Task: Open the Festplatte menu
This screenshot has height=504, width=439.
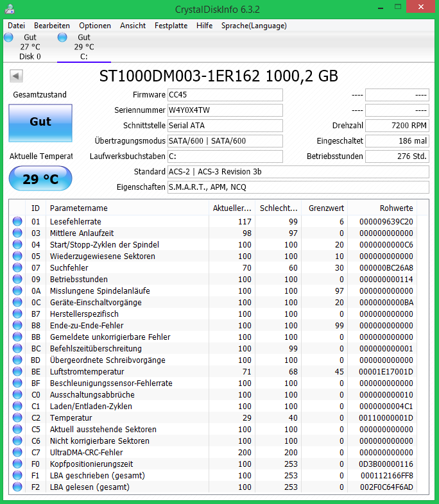Action: 171,26
